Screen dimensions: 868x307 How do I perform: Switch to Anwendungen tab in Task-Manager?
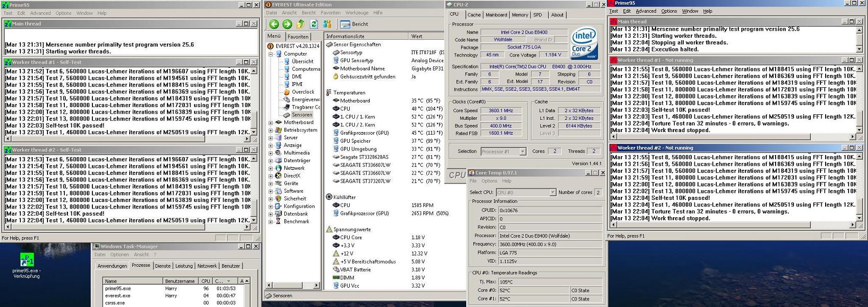coord(112,266)
